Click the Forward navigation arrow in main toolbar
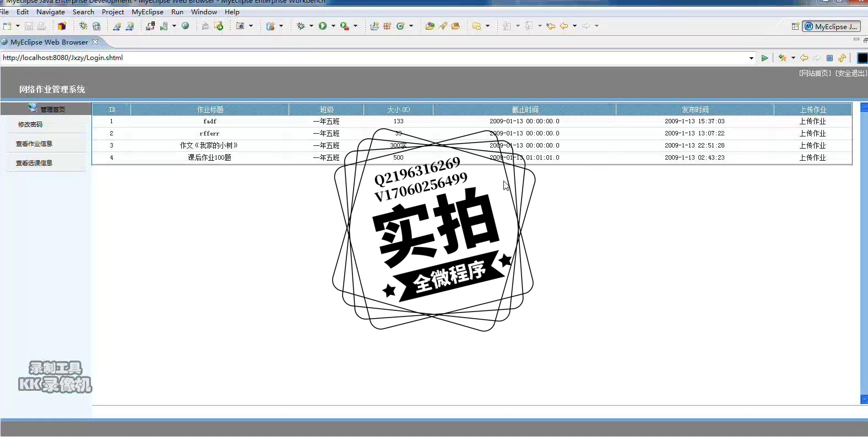Viewport: 868px width, 437px height. click(x=586, y=26)
